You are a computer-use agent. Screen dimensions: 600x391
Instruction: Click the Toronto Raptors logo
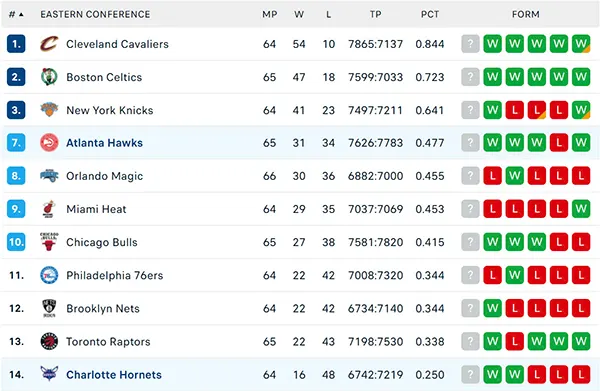pos(49,341)
